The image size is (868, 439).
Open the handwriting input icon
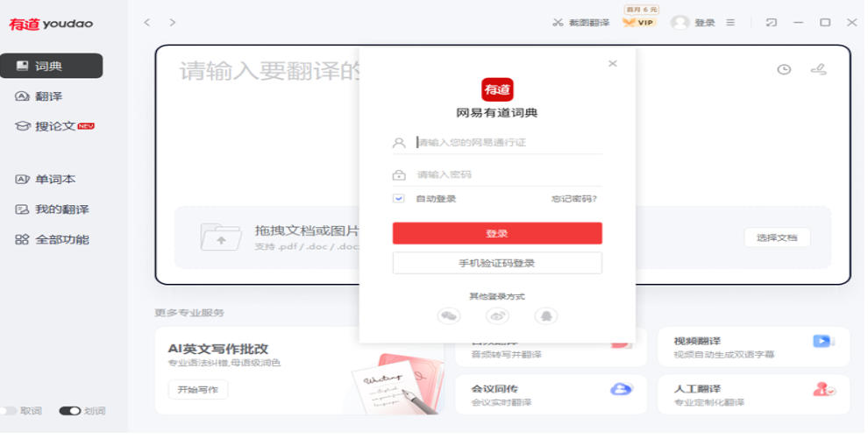click(818, 70)
